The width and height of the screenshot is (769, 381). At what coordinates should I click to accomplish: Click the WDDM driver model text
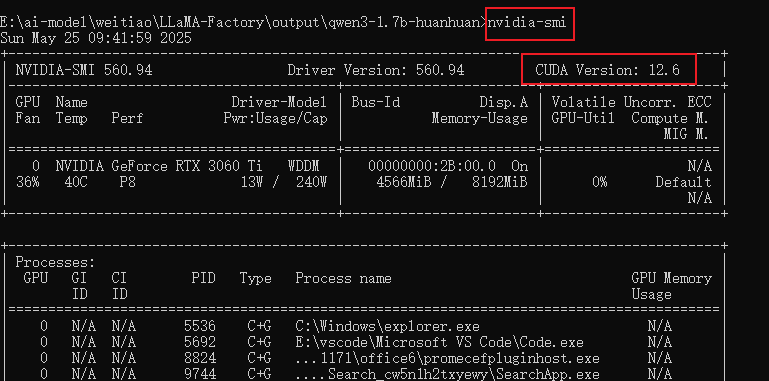307,166
